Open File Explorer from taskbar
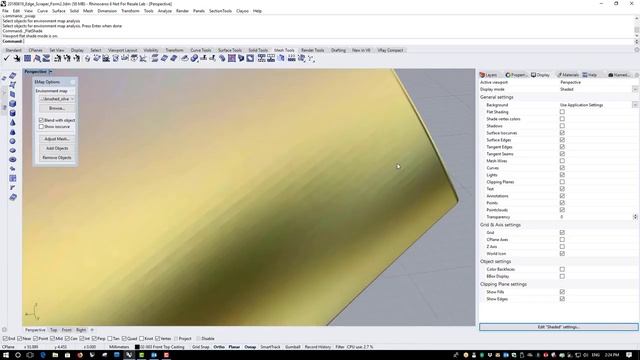The height and width of the screenshot is (360, 640). 55,355
